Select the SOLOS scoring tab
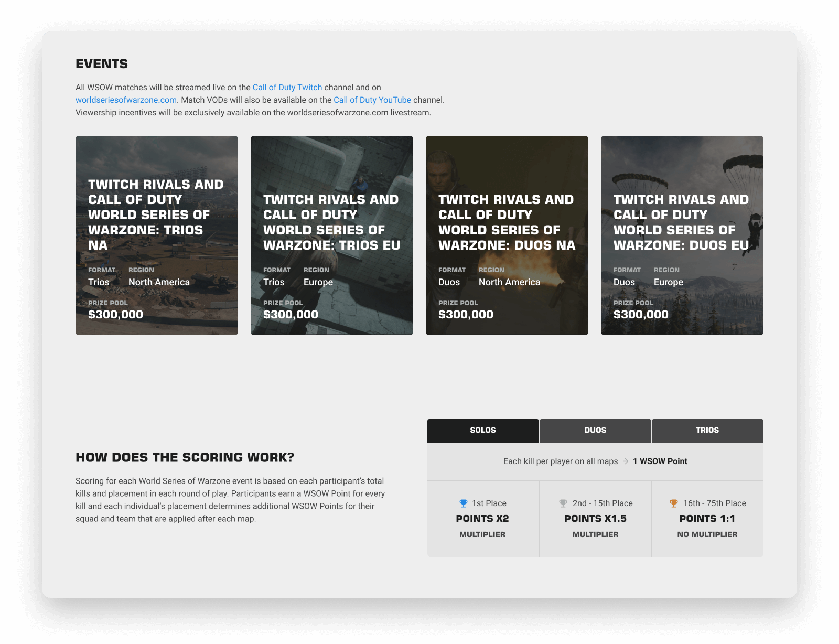839x644 pixels. pyautogui.click(x=483, y=431)
